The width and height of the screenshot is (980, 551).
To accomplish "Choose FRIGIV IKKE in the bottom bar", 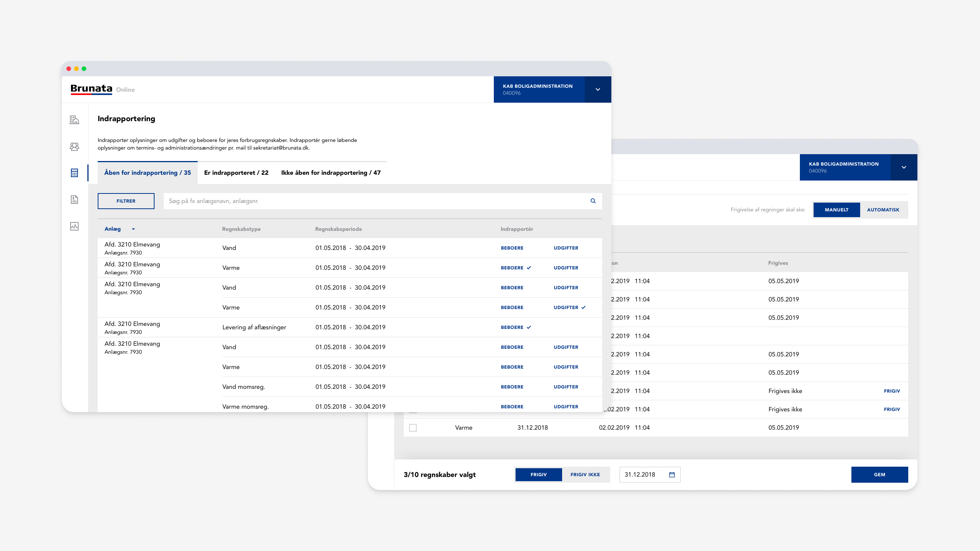I will pyautogui.click(x=585, y=475).
